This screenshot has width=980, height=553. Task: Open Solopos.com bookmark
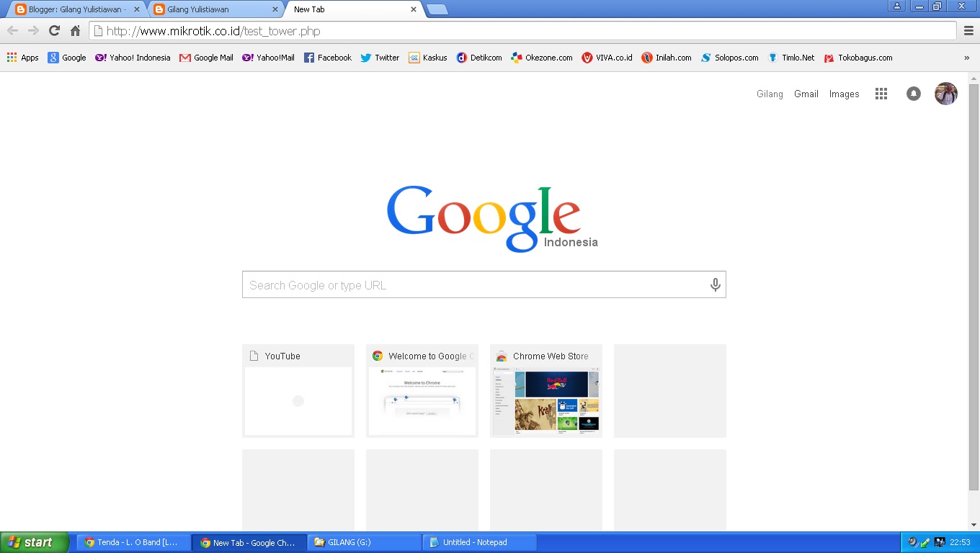[x=729, y=58]
